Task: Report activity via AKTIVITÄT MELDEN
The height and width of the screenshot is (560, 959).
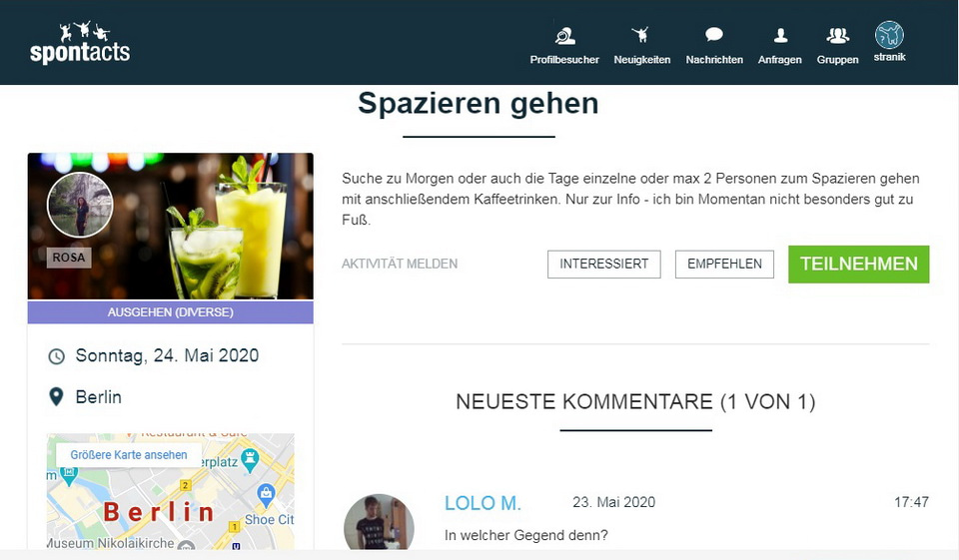Action: point(400,265)
